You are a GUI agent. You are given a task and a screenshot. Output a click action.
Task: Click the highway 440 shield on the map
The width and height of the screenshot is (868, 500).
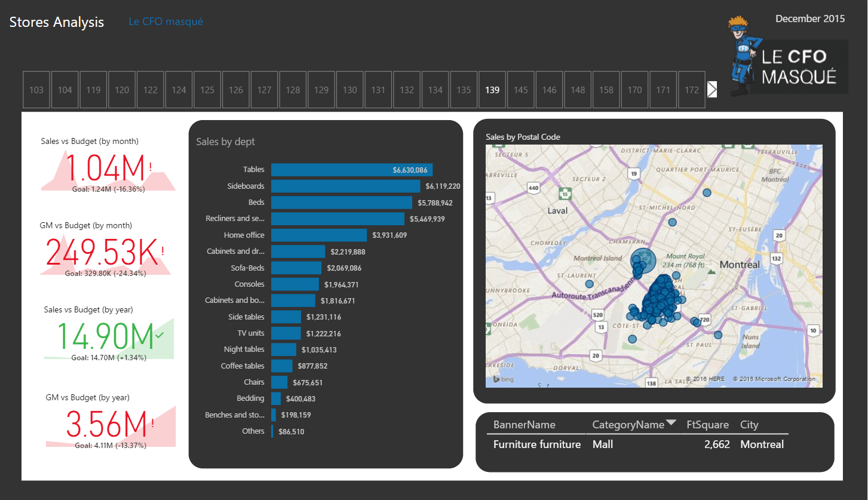click(533, 188)
